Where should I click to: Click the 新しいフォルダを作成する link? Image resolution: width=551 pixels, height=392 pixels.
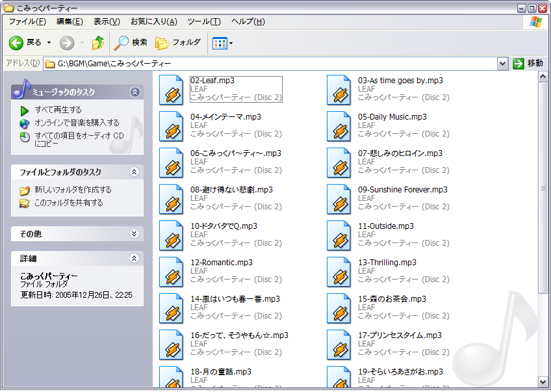tap(73, 190)
